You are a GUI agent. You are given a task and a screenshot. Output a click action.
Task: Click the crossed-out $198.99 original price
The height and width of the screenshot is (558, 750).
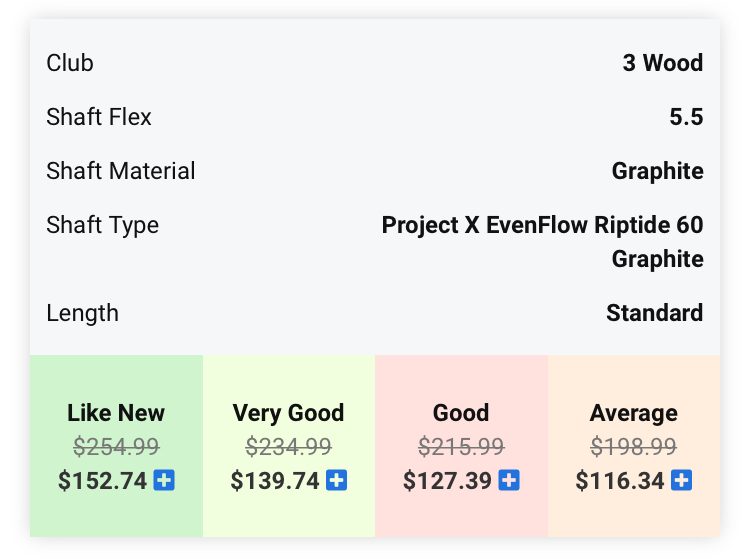click(x=633, y=446)
